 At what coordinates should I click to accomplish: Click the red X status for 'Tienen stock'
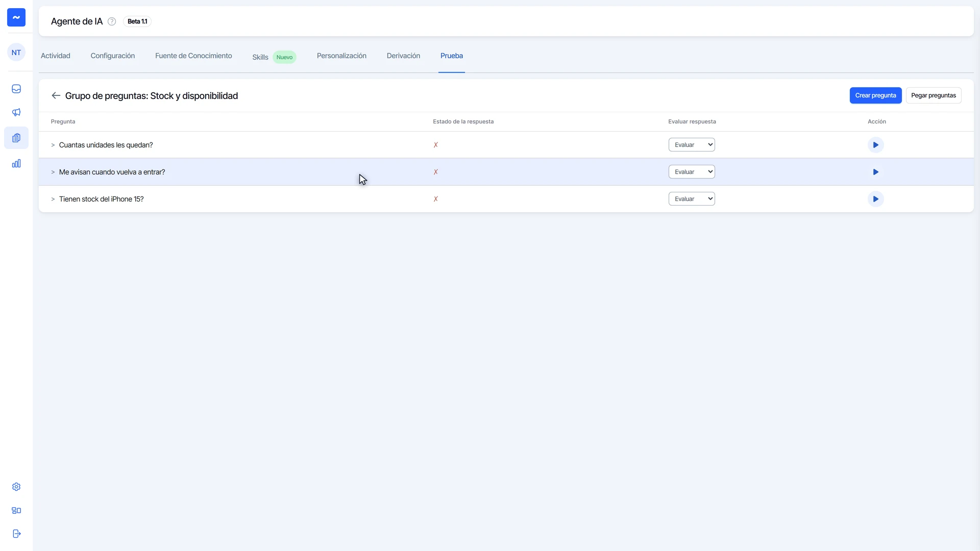pos(436,199)
